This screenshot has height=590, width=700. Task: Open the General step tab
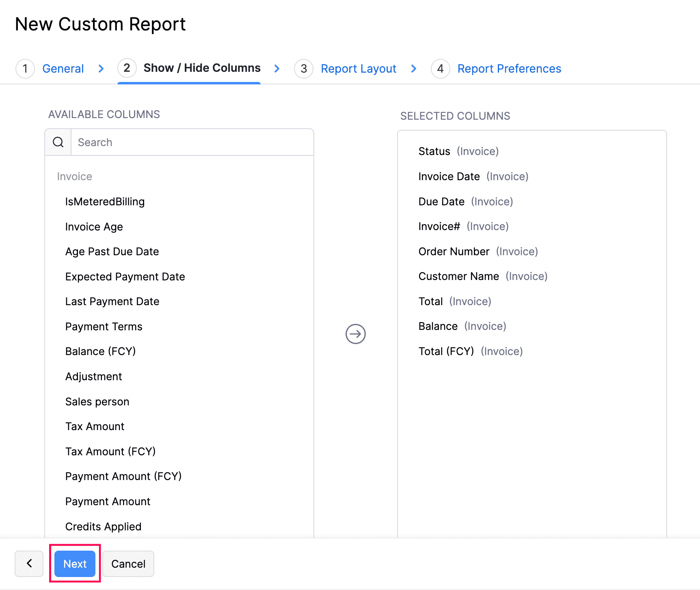63,69
